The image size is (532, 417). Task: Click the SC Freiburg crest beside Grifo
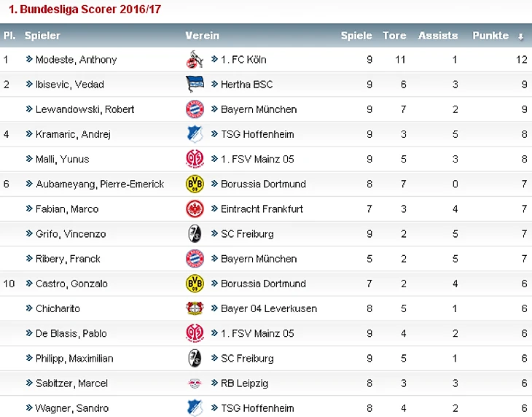tap(195, 234)
